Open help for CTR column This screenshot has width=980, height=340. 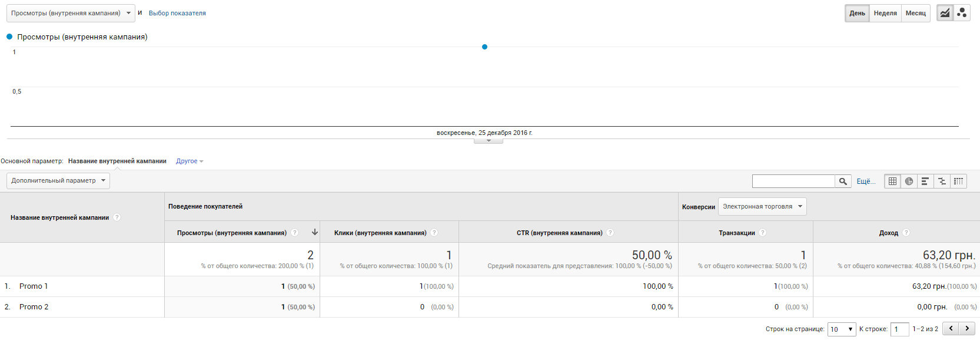point(610,233)
